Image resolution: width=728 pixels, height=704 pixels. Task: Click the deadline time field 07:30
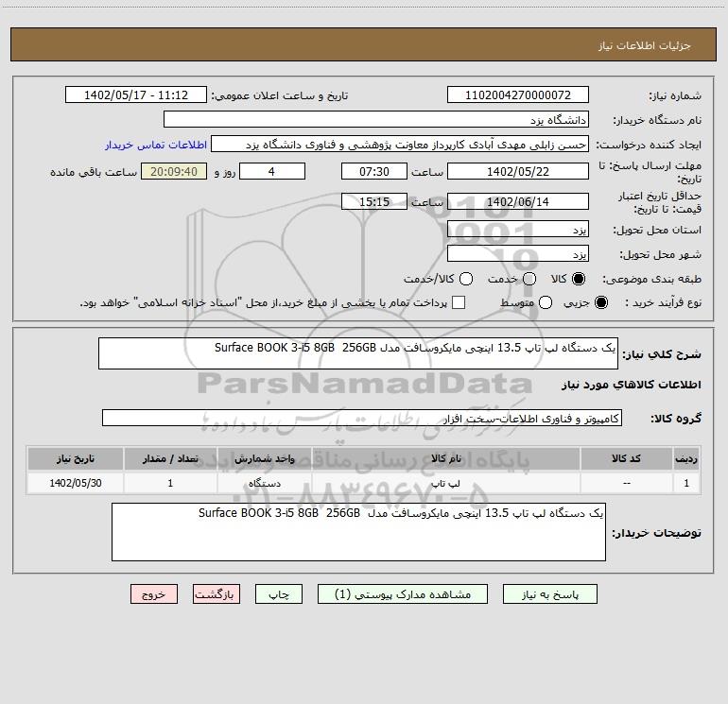374,171
